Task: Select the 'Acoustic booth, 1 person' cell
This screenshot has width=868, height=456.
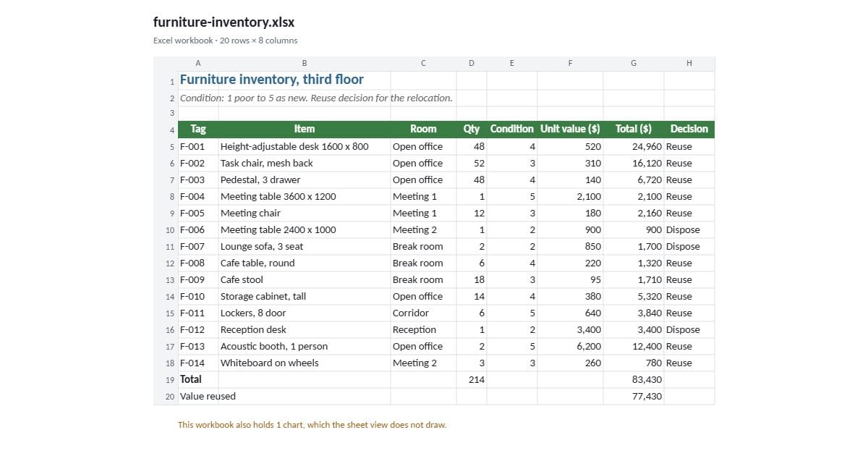Action: (x=305, y=346)
